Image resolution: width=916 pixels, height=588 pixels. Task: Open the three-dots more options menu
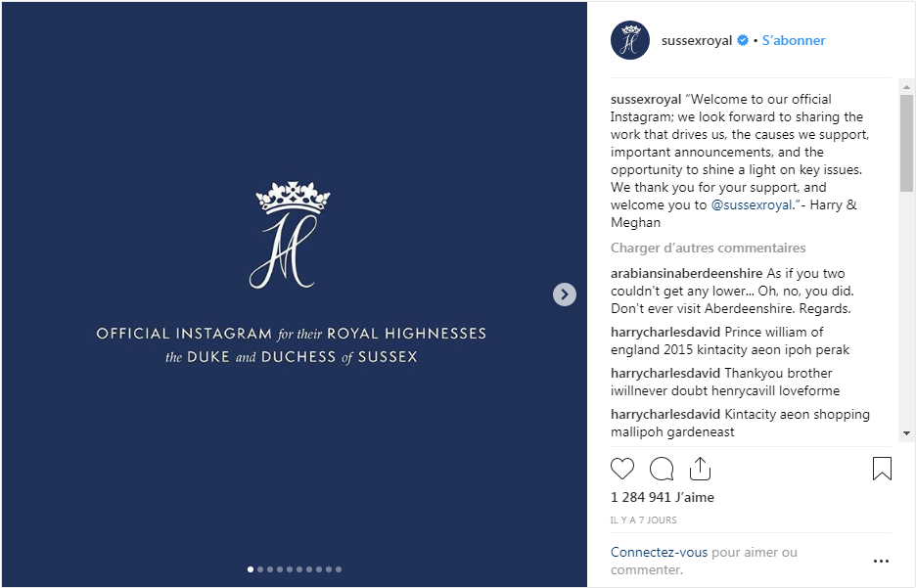(x=881, y=561)
